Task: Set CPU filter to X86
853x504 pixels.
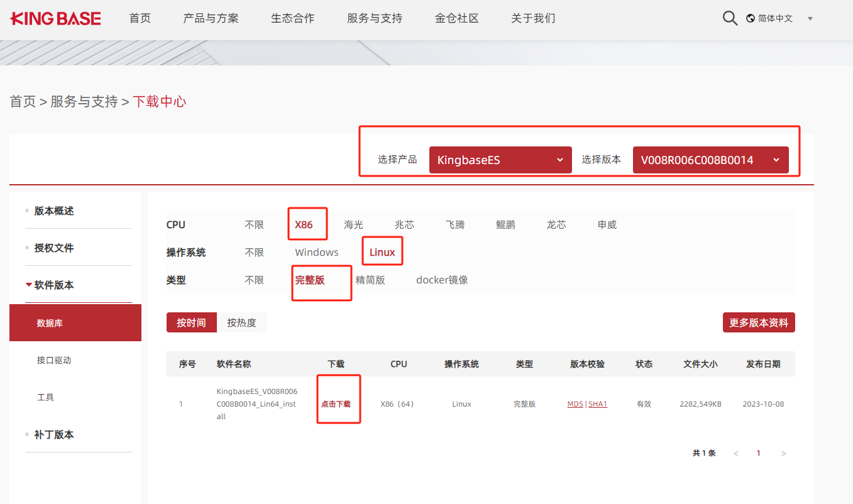Action: [304, 225]
